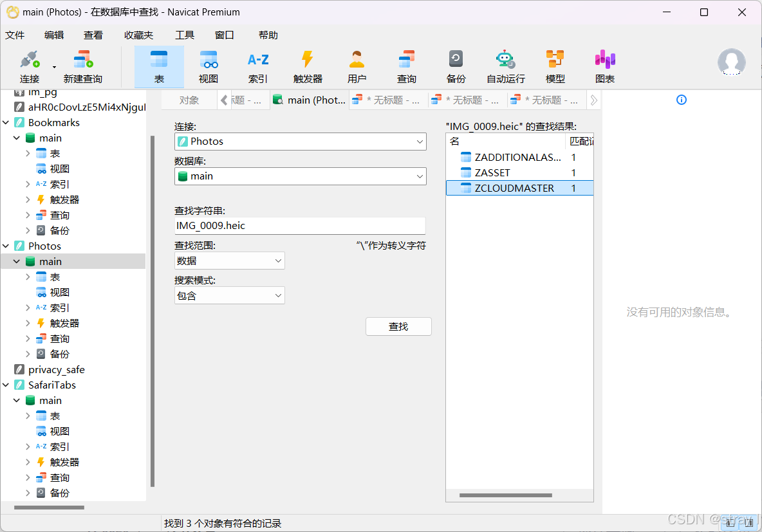The image size is (762, 532).
Task: Click the results list horizontal scrollbar
Action: [505, 495]
